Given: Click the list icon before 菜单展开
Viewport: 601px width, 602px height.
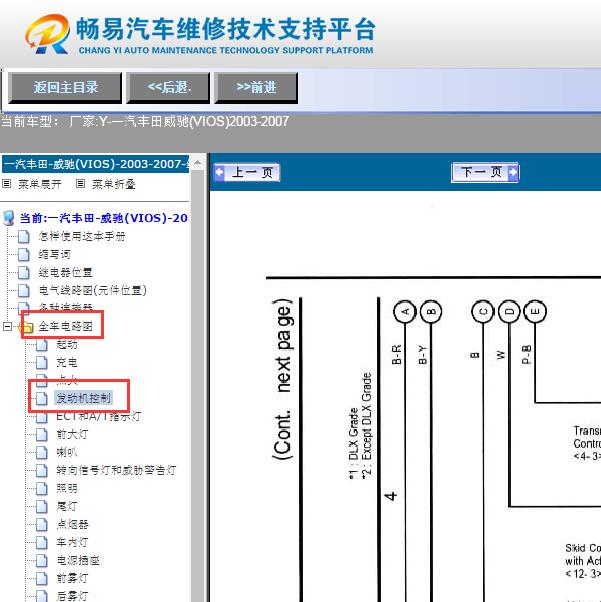Looking at the screenshot, I should click(6, 184).
